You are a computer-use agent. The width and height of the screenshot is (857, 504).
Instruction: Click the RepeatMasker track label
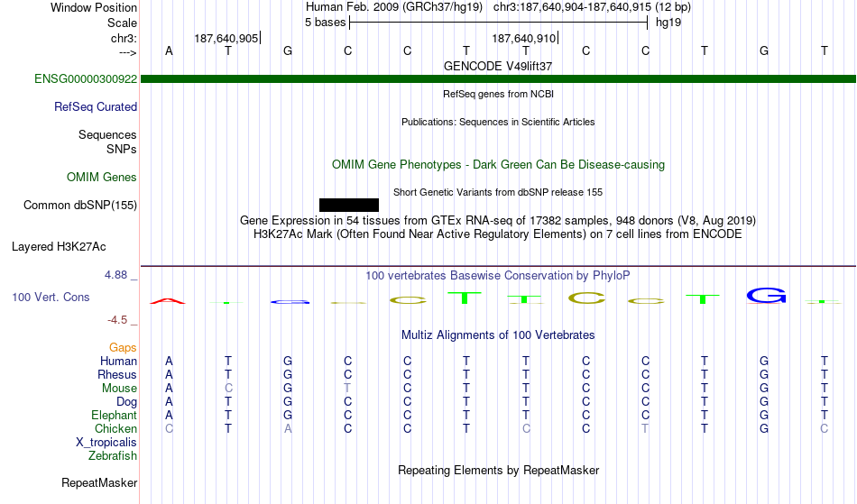point(99,482)
